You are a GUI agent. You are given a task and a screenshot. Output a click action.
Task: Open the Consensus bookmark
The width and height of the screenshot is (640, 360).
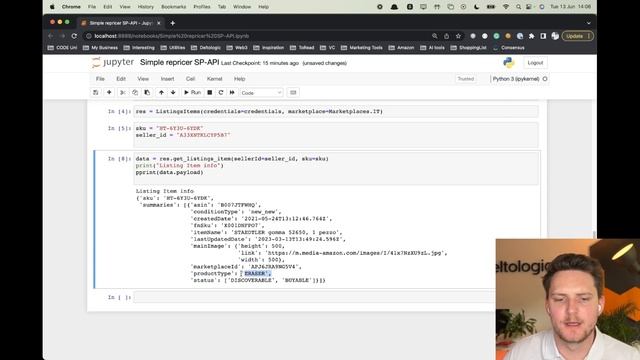(509, 48)
